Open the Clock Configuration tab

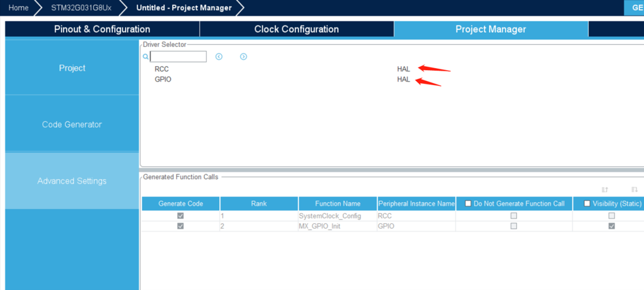point(296,29)
